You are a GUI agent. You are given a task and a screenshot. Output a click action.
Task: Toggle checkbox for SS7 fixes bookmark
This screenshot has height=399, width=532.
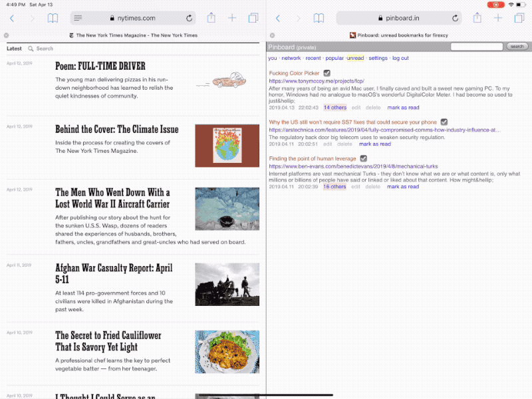(444, 122)
